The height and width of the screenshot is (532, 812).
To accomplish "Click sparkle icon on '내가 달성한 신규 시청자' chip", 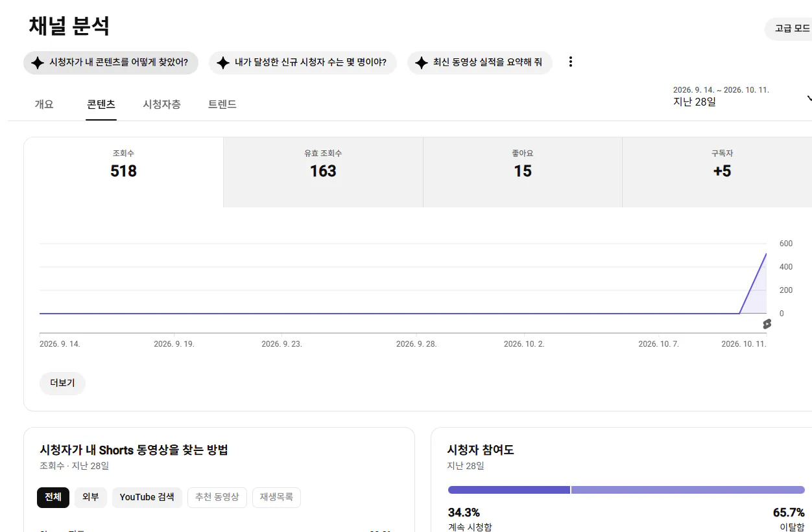I will [223, 63].
